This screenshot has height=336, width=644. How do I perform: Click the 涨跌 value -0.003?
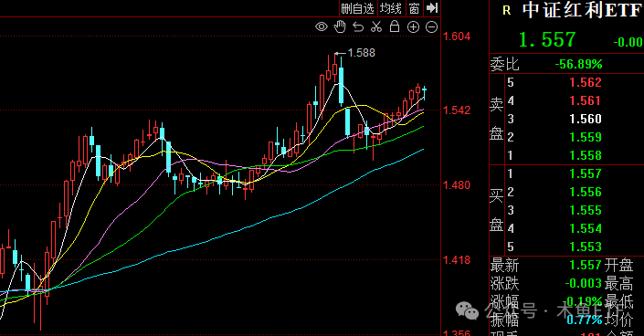(583, 283)
